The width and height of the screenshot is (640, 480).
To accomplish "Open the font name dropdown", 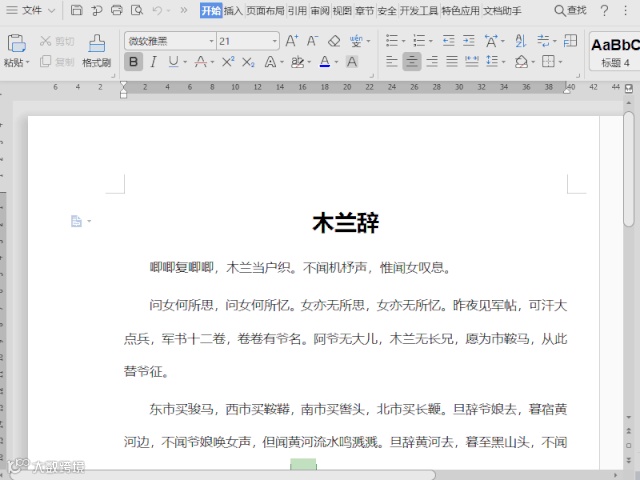I will (211, 41).
